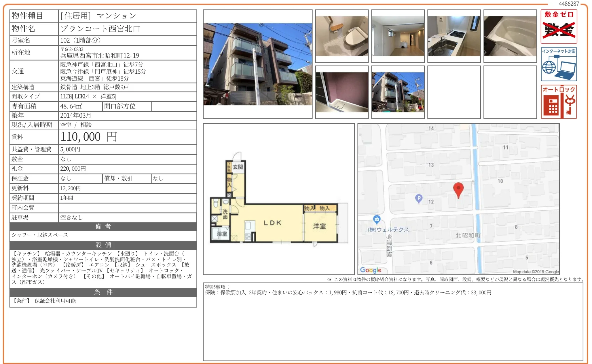Open the small building exterior thumbnail
The image size is (592, 364).
coord(398,92)
